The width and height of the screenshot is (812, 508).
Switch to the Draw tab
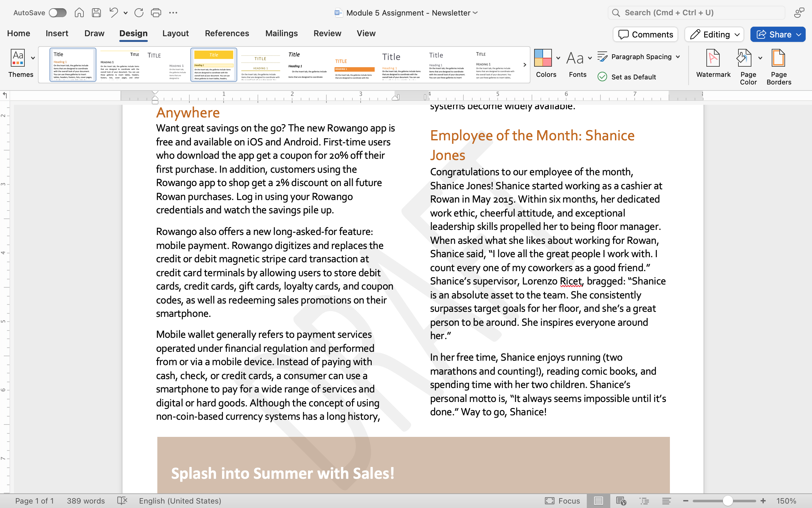[x=94, y=33]
